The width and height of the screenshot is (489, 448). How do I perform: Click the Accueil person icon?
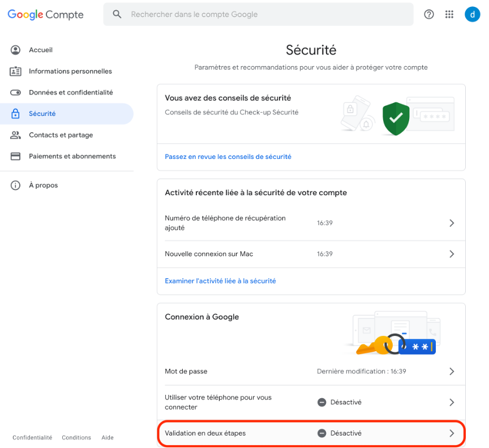coord(15,50)
